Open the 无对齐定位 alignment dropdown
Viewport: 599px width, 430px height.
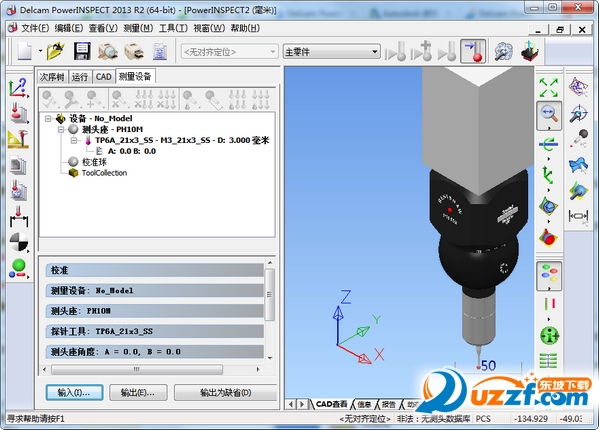click(229, 52)
